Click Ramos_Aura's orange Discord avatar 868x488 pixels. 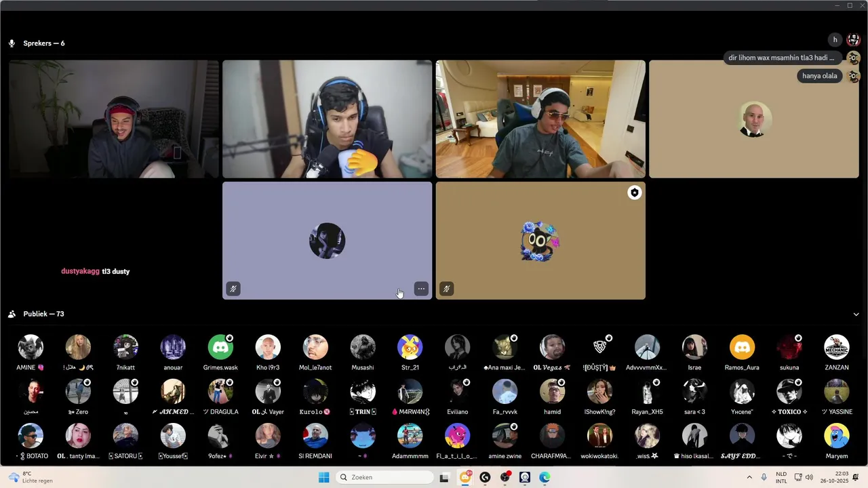click(742, 347)
